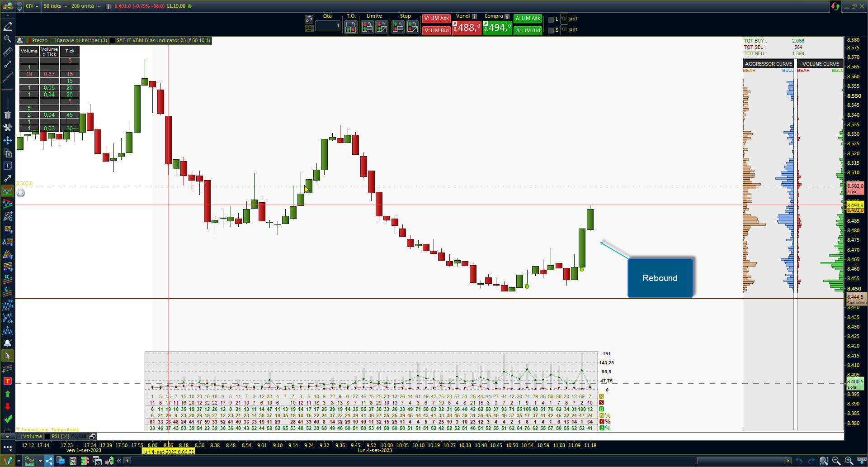
Task: Open the share chart icon
Action: (x=49, y=461)
